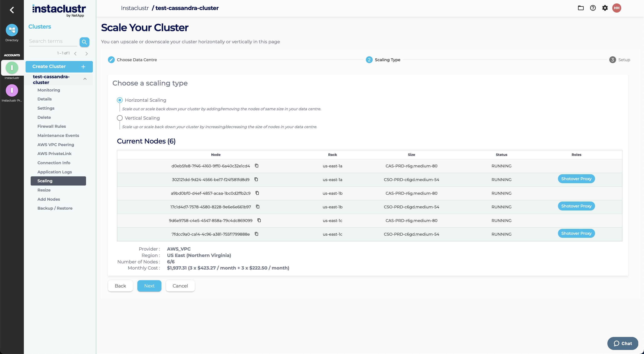644x354 pixels.
Task: Click the Create Cluster button
Action: pos(59,67)
